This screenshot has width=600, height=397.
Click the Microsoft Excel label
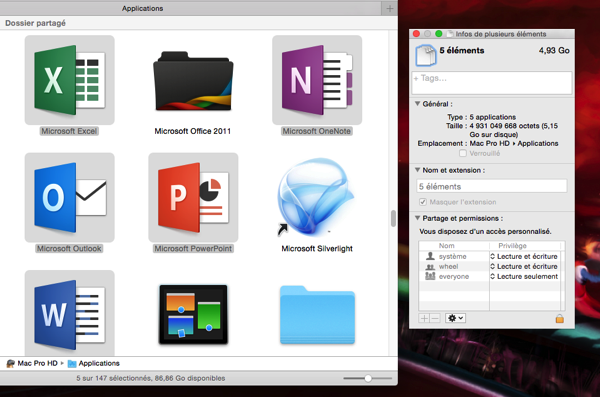pyautogui.click(x=69, y=131)
